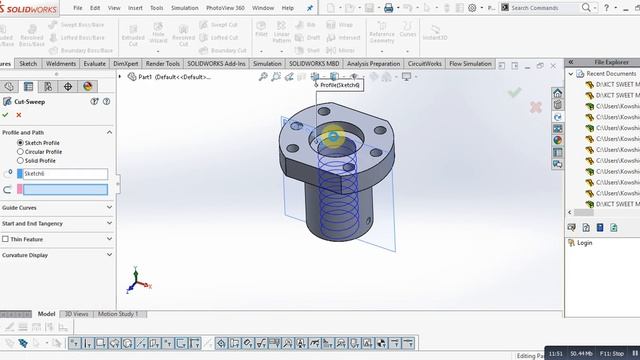Screen dimensions: 640x360
Task: Expand the Thin Feature section chevron
Action: pyautogui.click(x=109, y=239)
